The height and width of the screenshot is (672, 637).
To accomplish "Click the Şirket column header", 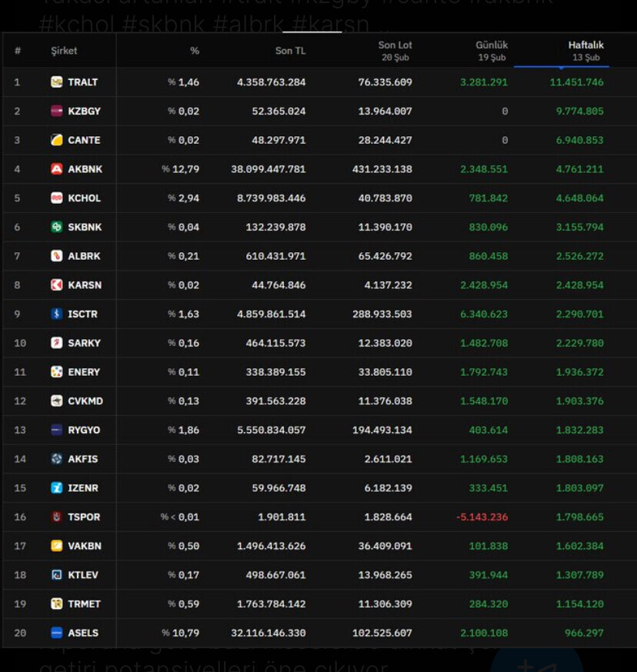I will [x=64, y=51].
